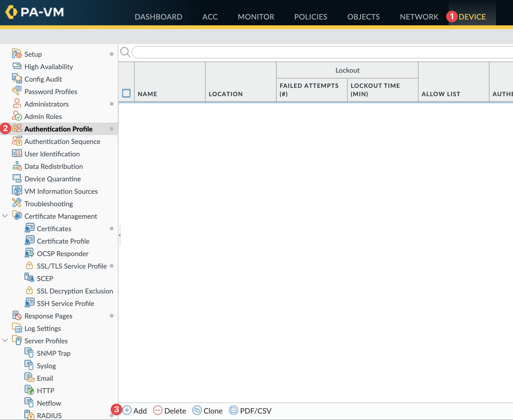Click the VM Information Sources icon
The image size is (513, 420).
click(x=17, y=191)
